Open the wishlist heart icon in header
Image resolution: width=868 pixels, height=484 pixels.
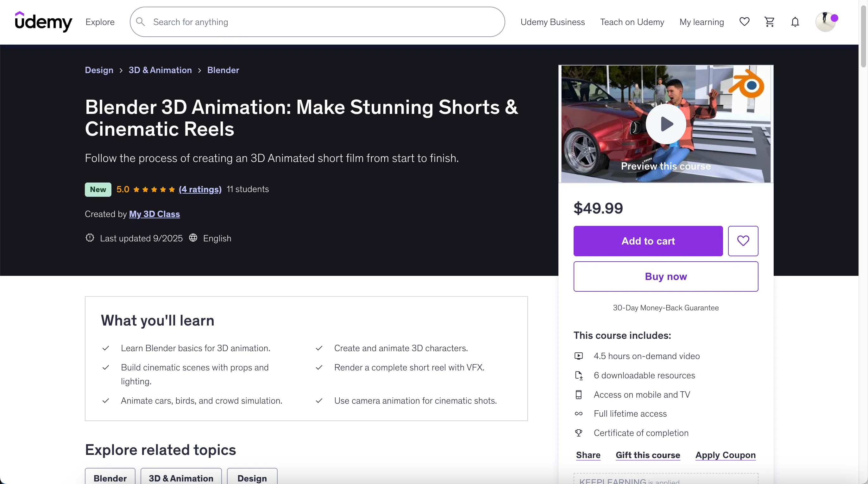point(744,22)
